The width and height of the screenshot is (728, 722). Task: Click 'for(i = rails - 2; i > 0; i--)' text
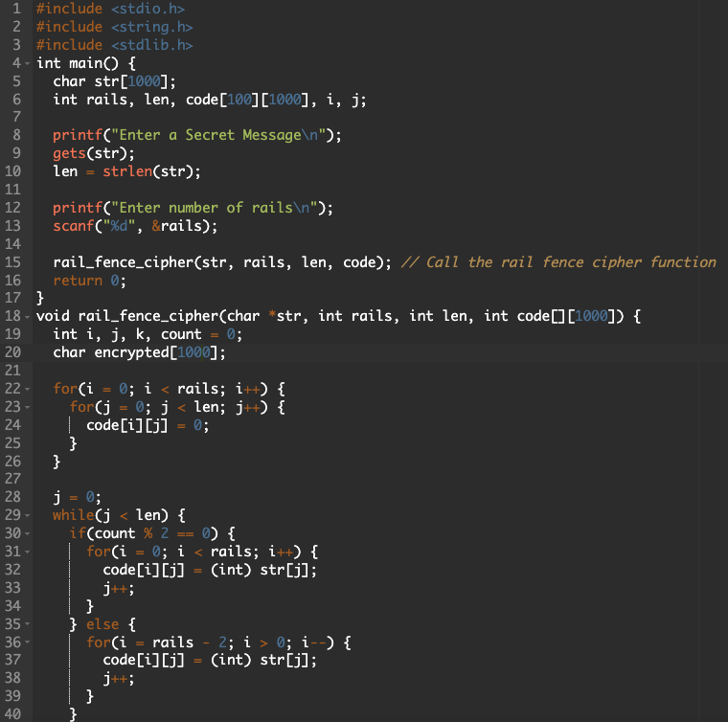click(x=210, y=643)
